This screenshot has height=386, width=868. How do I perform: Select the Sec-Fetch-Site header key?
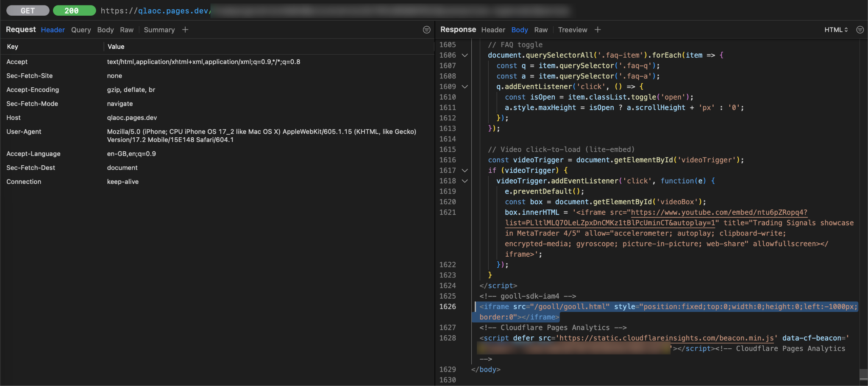(x=30, y=76)
